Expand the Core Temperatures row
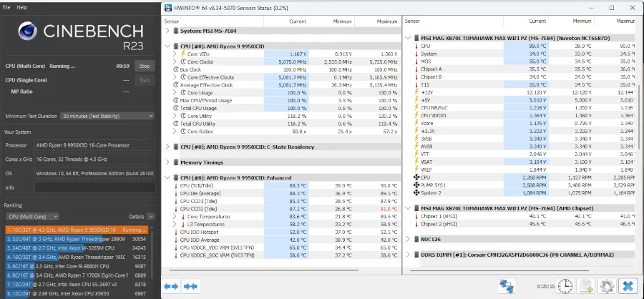Screen dimensions: 644x299 pyautogui.click(x=175, y=217)
